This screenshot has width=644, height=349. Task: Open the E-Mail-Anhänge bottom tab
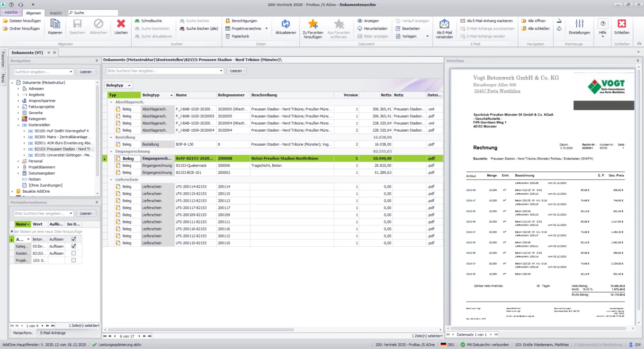click(x=53, y=333)
